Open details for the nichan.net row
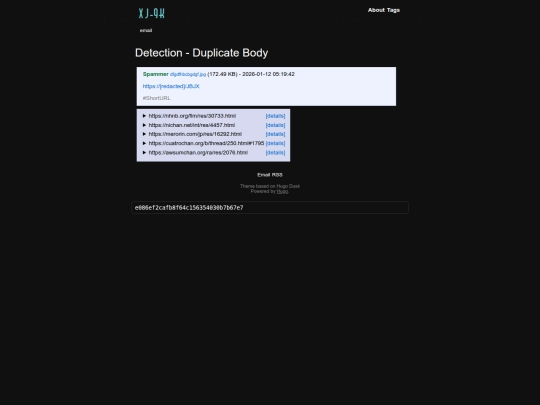This screenshot has height=405, width=540. (x=275, y=125)
